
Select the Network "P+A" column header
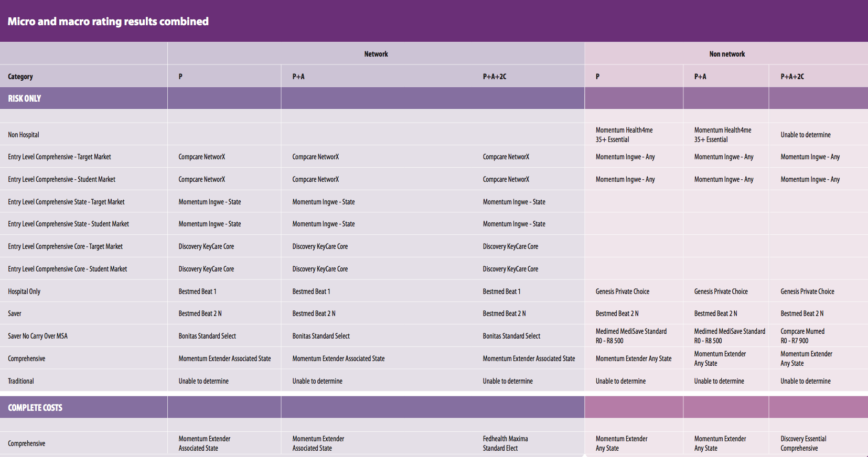point(298,77)
